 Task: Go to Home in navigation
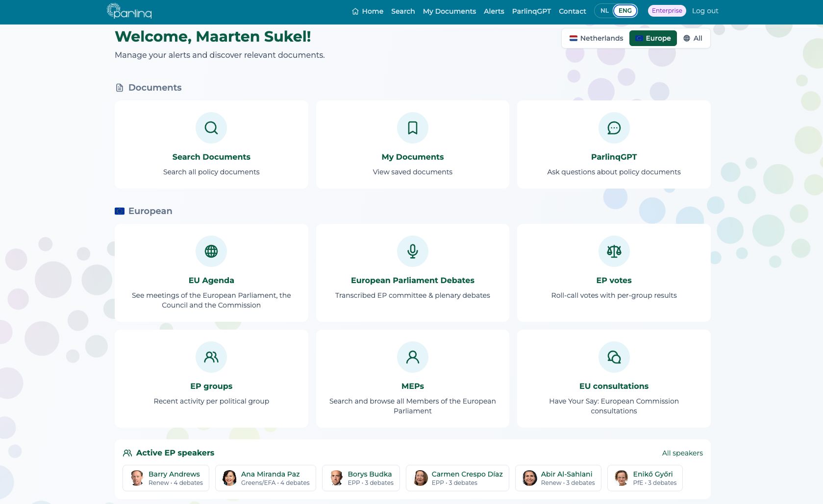pos(368,11)
